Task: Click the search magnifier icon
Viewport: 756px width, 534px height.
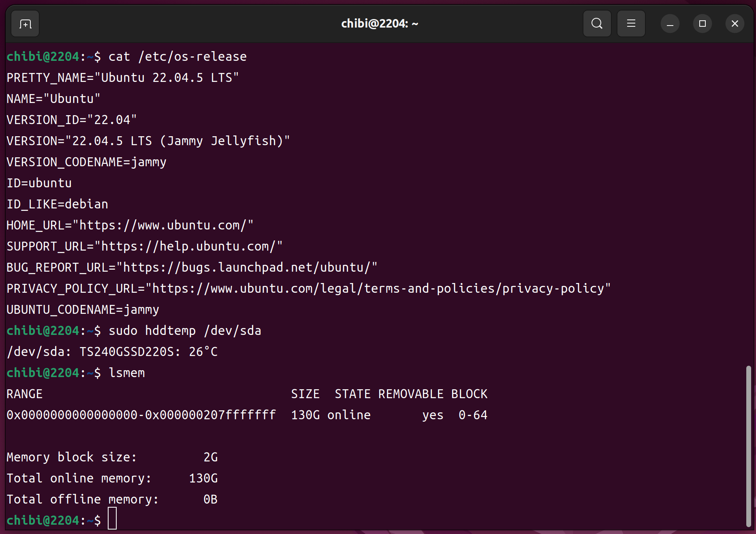Action: click(597, 24)
